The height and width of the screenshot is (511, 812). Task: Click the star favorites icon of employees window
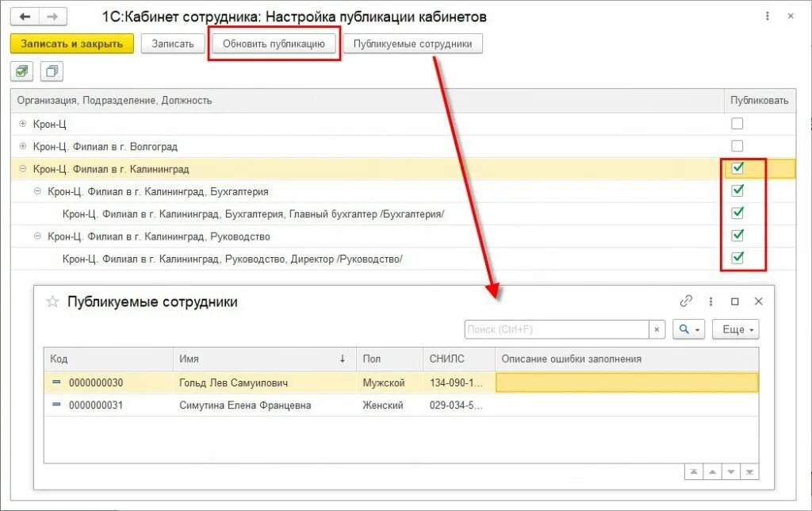click(52, 302)
